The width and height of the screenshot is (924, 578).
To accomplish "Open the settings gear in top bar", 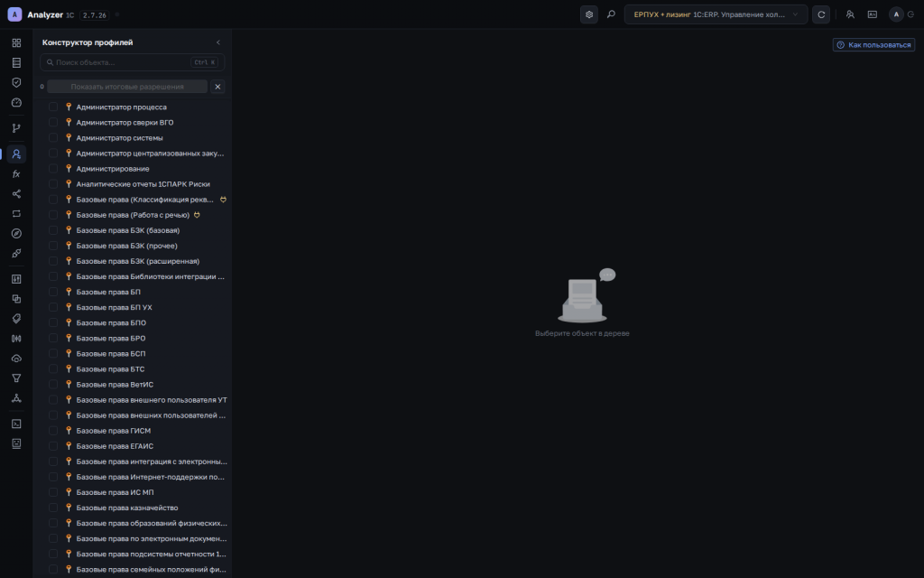I will pyautogui.click(x=589, y=14).
